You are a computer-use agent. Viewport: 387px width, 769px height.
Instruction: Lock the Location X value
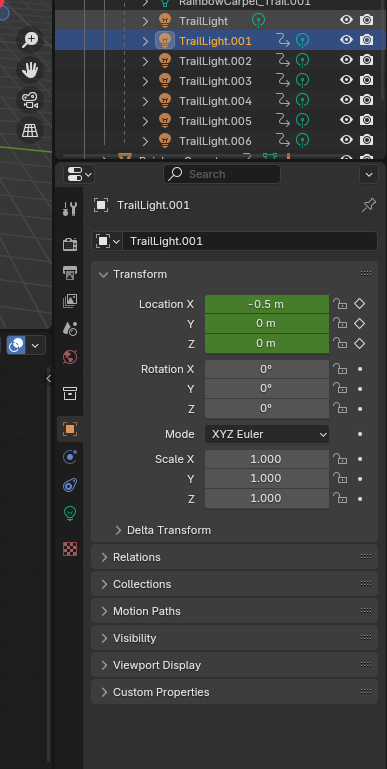[340, 304]
